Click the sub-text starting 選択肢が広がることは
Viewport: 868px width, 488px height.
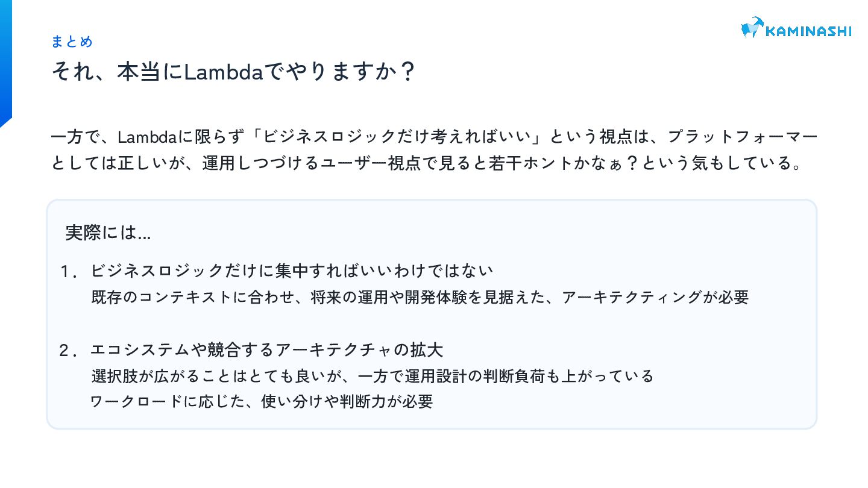(372, 377)
